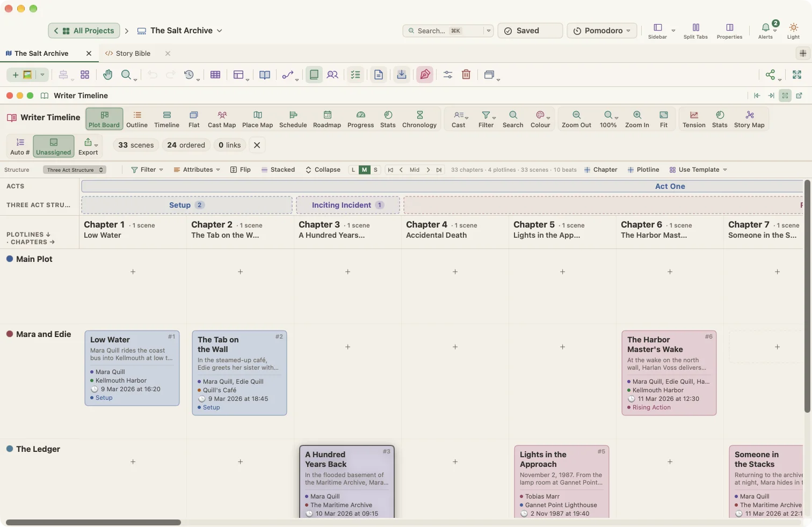Open the Schedule view
The width and height of the screenshot is (812, 527).
[x=293, y=119]
